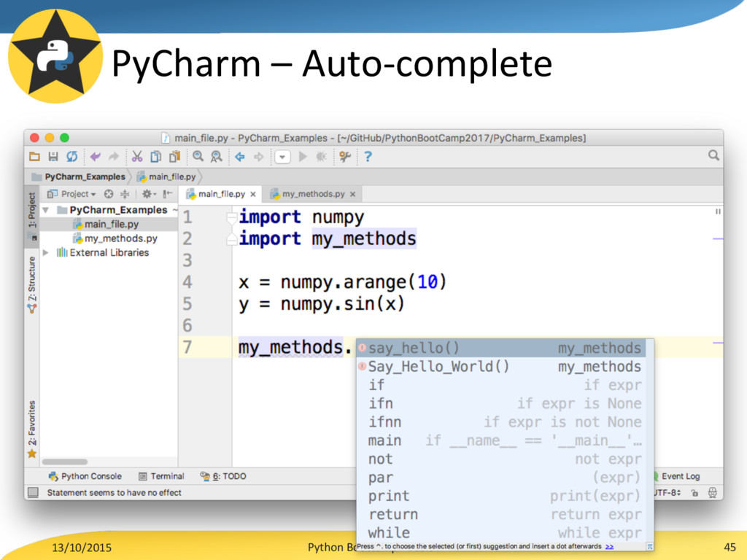Collapse the PyCharm_Examples tree node
Screen dimensions: 747x560
coord(46,210)
